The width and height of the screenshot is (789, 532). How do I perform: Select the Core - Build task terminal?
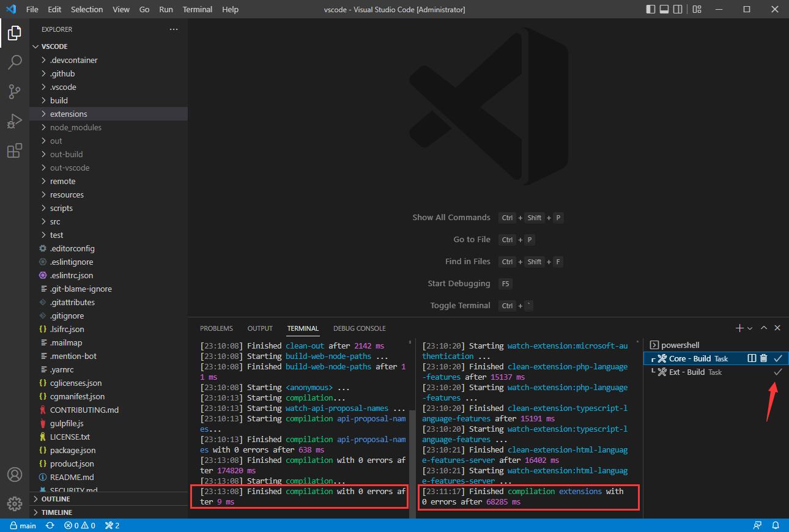[716, 358]
